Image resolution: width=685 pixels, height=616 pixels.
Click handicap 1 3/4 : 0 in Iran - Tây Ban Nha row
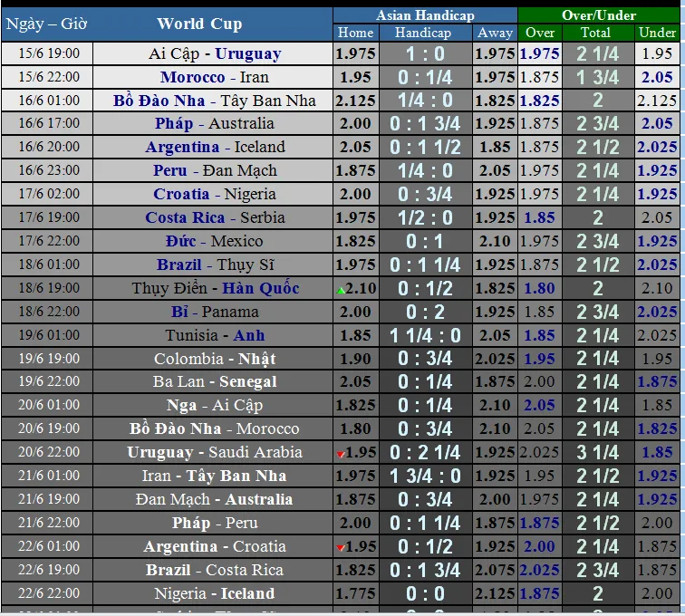click(425, 477)
